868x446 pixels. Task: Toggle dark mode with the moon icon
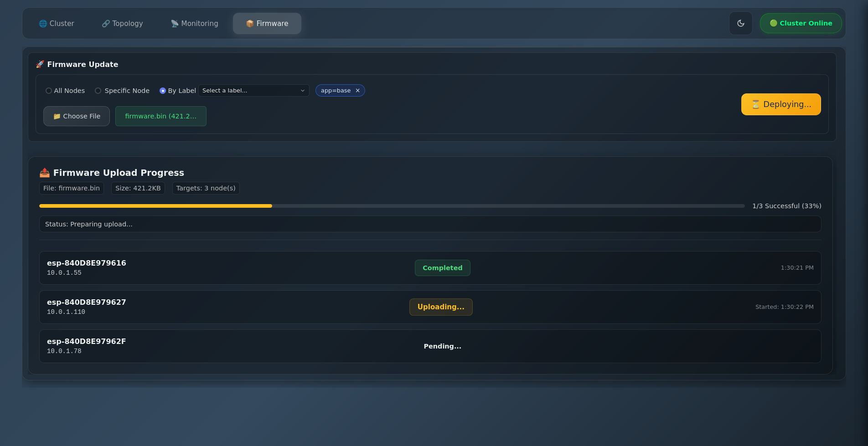740,23
